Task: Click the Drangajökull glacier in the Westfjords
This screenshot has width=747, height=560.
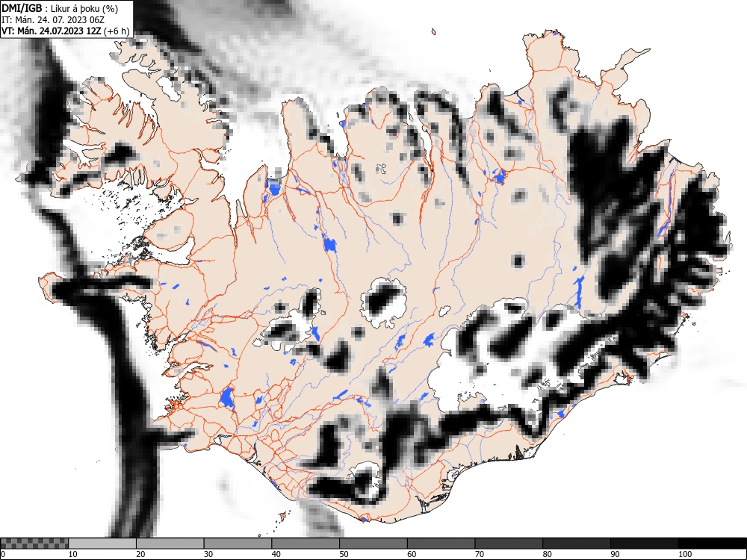Action: pyautogui.click(x=168, y=87)
